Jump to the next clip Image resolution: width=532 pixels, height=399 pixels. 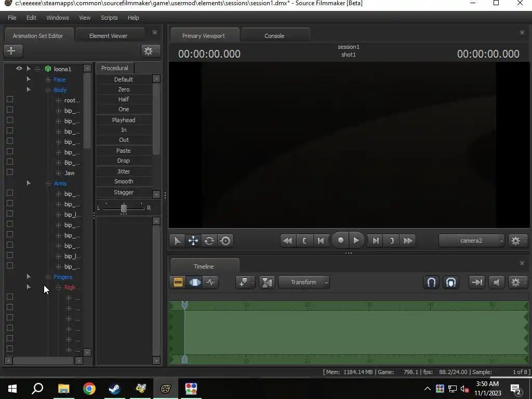pyautogui.click(x=408, y=241)
